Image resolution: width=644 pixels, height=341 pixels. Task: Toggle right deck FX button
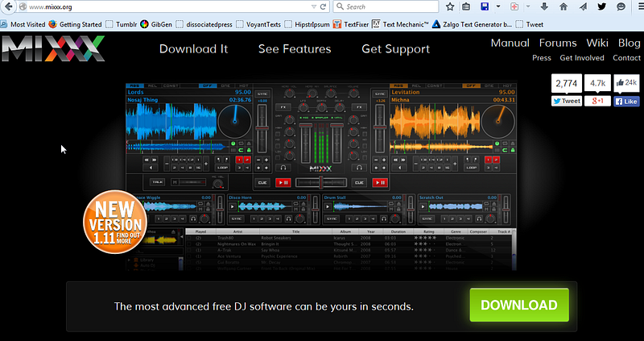tap(359, 107)
